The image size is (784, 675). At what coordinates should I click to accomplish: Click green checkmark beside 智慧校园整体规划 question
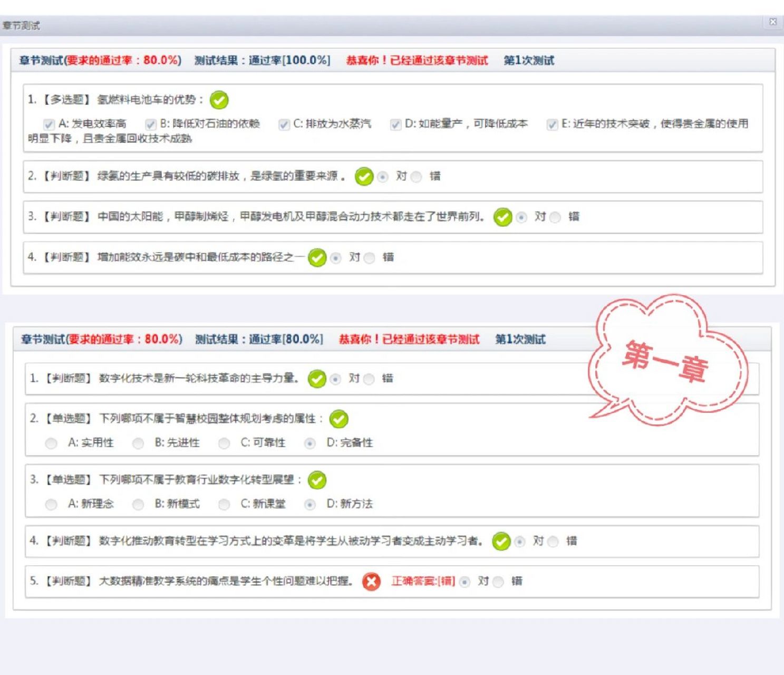[x=338, y=419]
